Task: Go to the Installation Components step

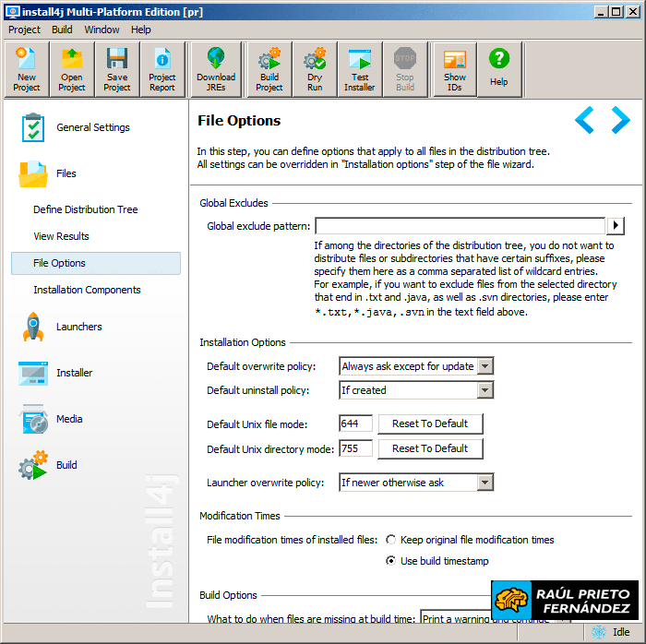Action: coord(87,290)
